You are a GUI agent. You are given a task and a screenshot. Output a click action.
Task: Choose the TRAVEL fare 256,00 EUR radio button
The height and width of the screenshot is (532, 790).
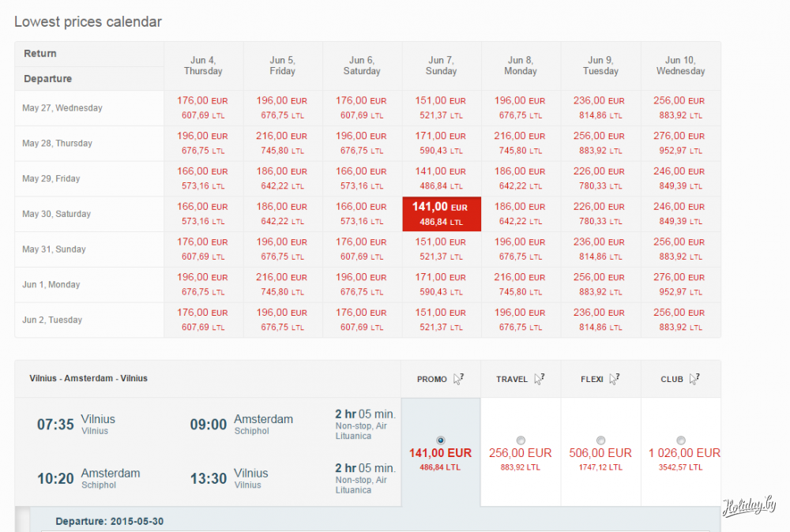pyautogui.click(x=521, y=440)
